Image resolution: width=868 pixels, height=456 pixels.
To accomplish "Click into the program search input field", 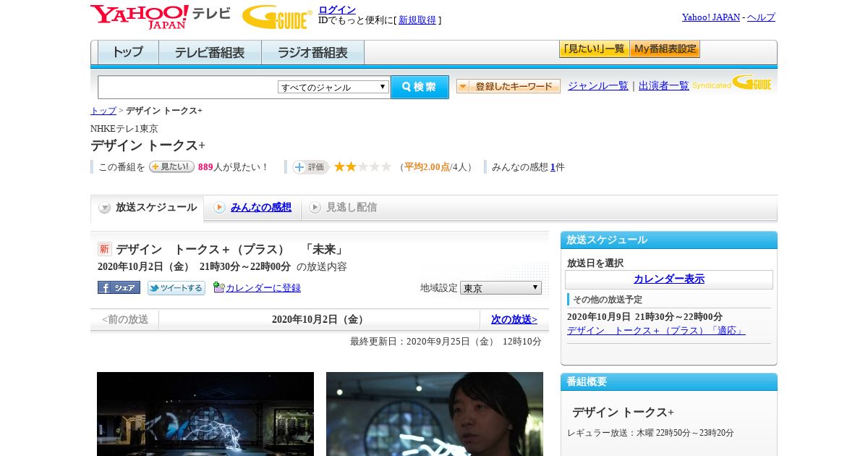I will tap(188, 87).
